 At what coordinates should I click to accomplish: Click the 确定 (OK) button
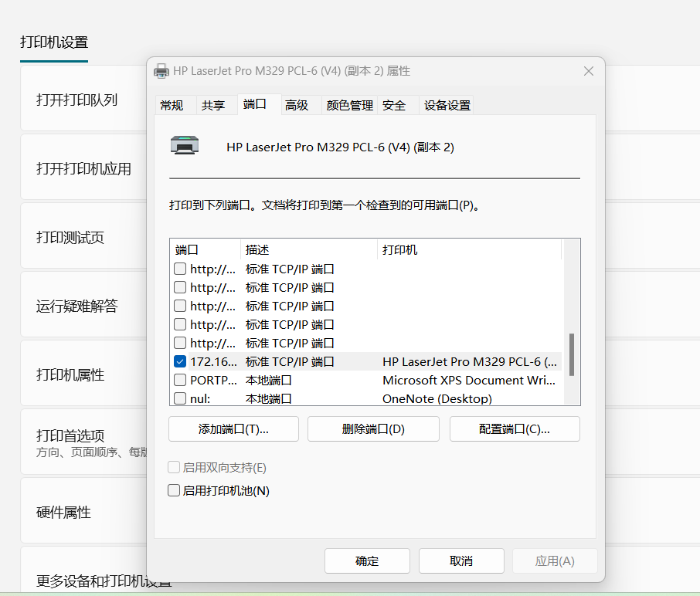click(367, 560)
